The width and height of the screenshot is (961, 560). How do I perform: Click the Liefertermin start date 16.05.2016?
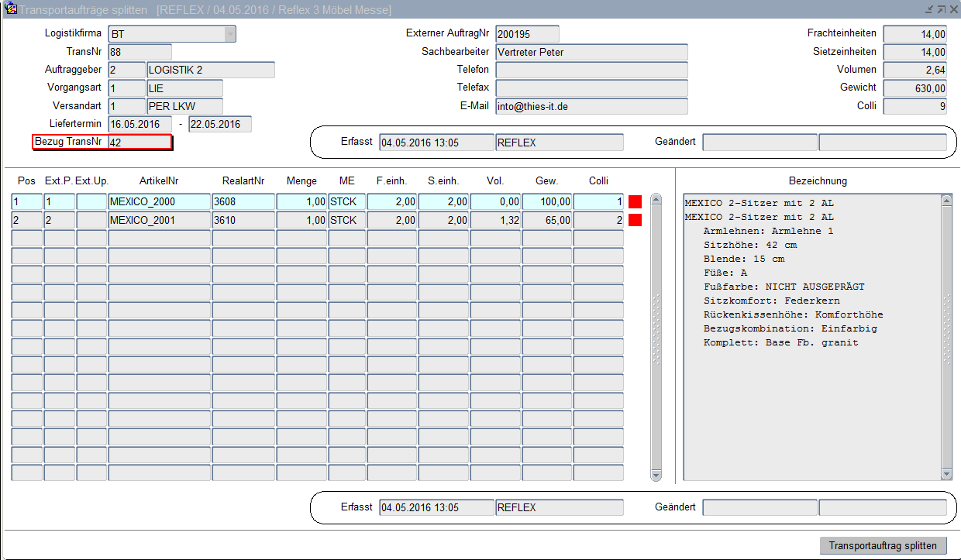tap(140, 125)
